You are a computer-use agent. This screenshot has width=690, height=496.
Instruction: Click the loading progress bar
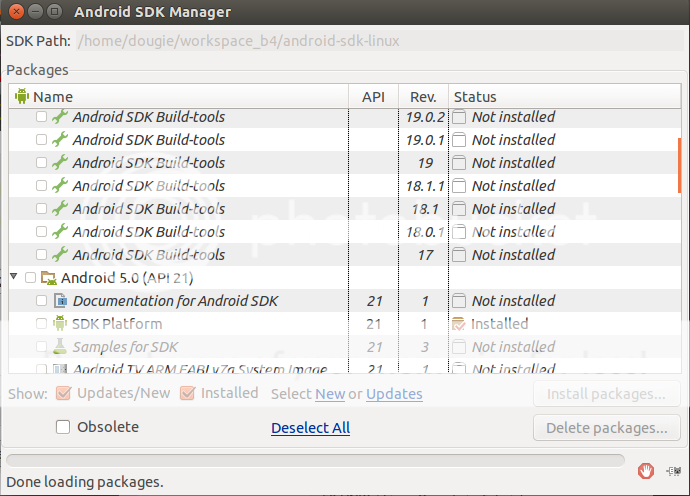coord(316,460)
